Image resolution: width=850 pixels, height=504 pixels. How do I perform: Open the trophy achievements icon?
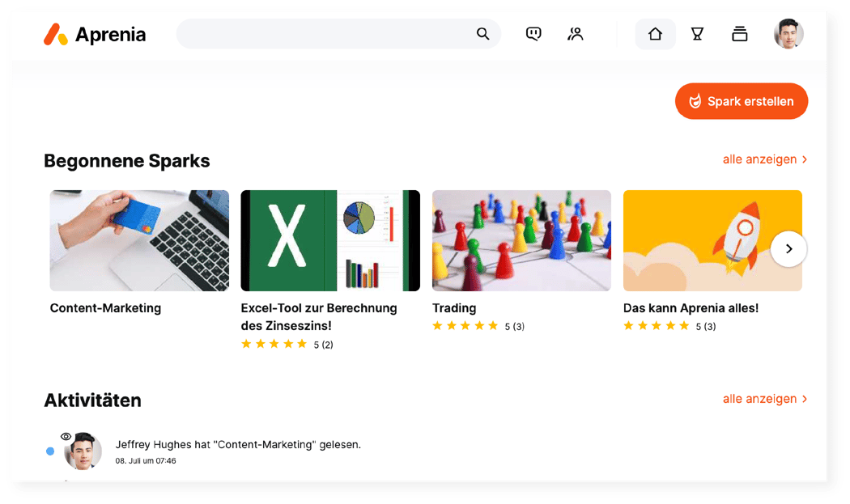pyautogui.click(x=697, y=34)
